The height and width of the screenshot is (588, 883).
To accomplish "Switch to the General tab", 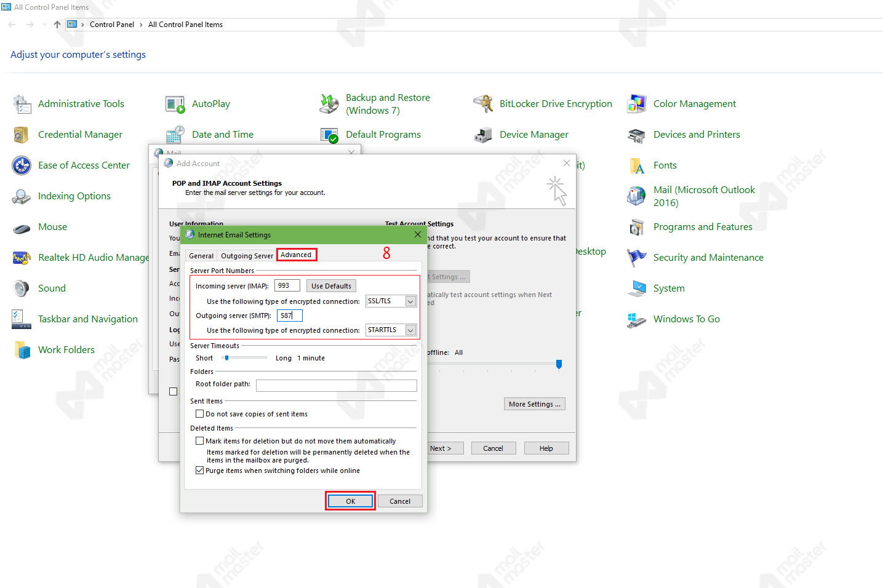I will tap(201, 256).
